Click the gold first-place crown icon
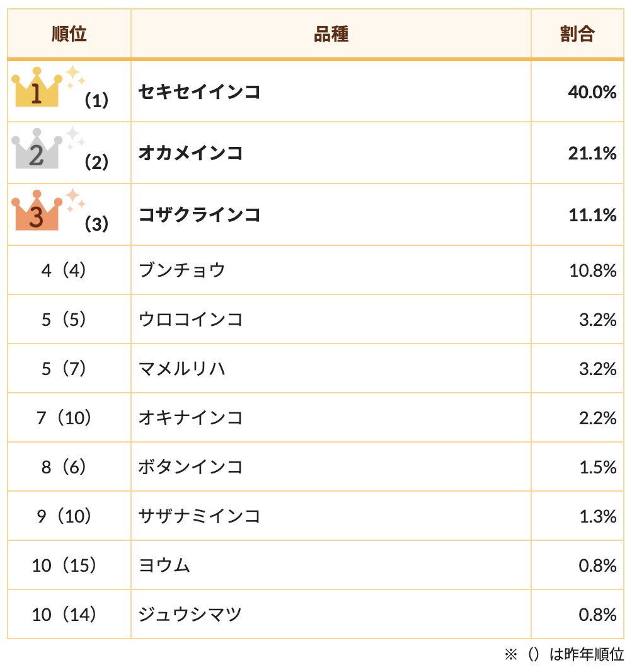 pyautogui.click(x=37, y=88)
